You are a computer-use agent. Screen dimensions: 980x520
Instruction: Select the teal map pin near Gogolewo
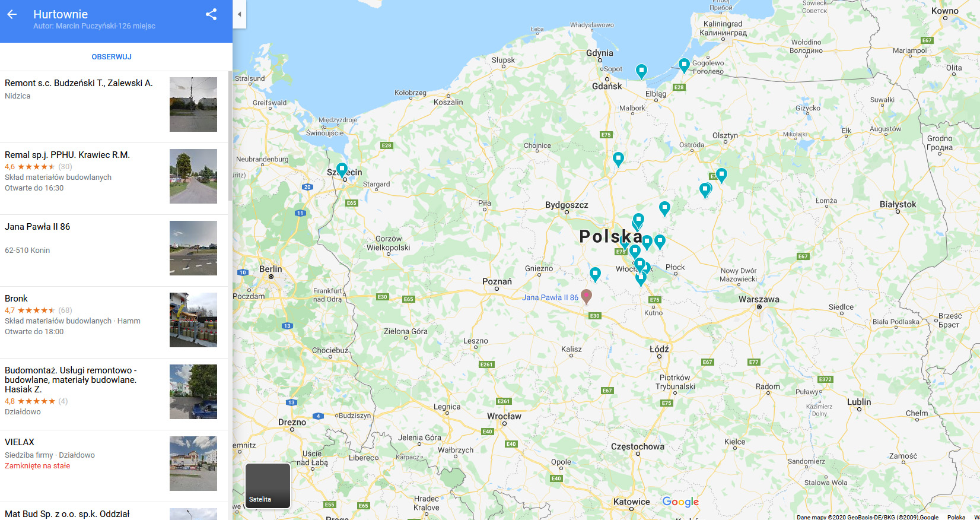click(684, 65)
